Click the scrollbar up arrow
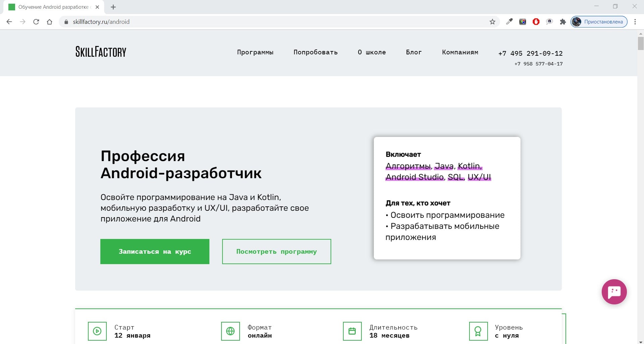 click(641, 33)
